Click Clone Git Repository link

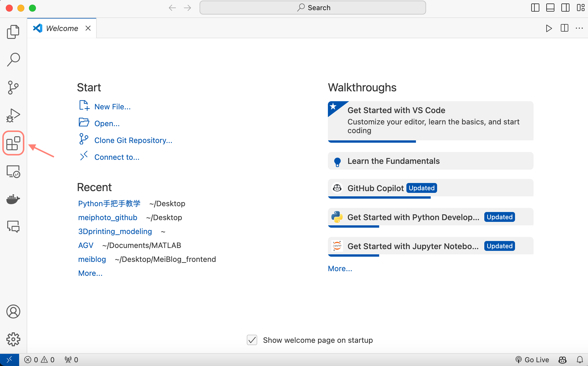point(133,140)
